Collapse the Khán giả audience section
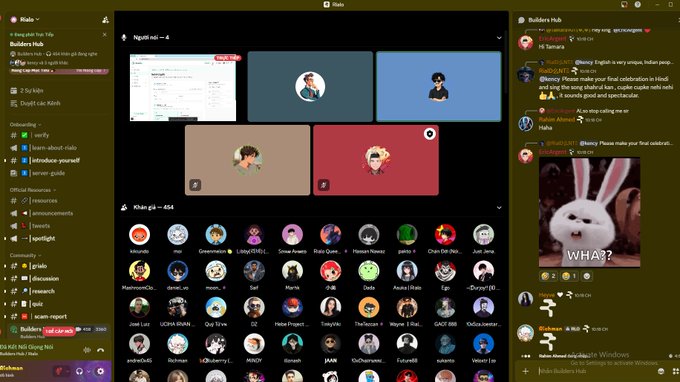Viewport: 680px width, 382px height. 499,208
